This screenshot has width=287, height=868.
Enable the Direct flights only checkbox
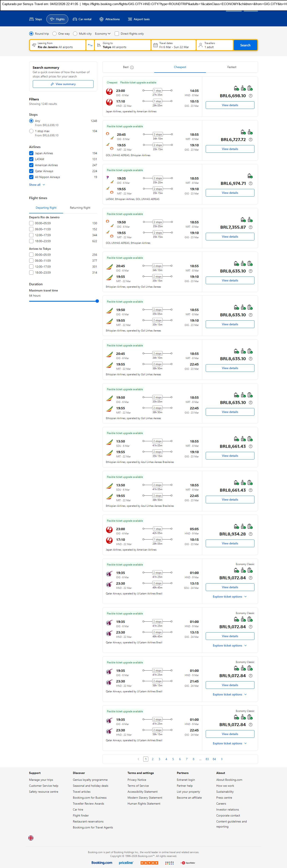click(x=117, y=34)
